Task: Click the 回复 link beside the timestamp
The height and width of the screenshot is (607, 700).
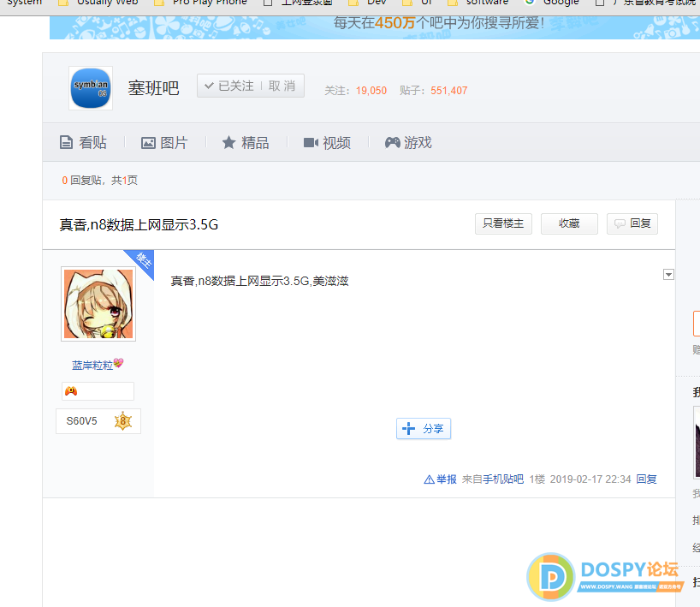Action: (x=646, y=479)
